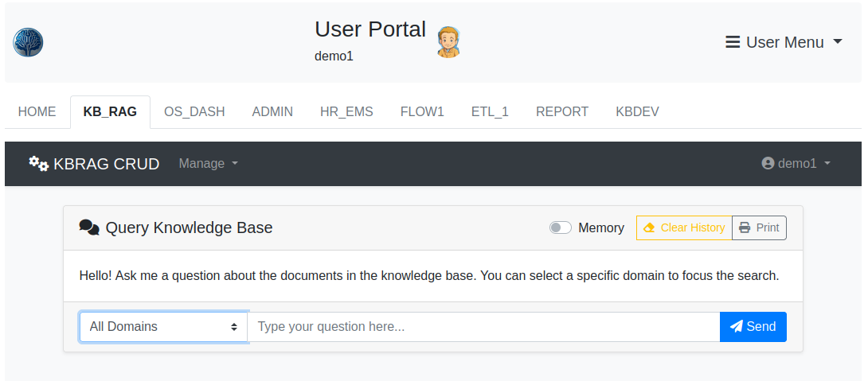Click the user avatar cartoon image
The width and height of the screenshot is (868, 381).
point(449,42)
